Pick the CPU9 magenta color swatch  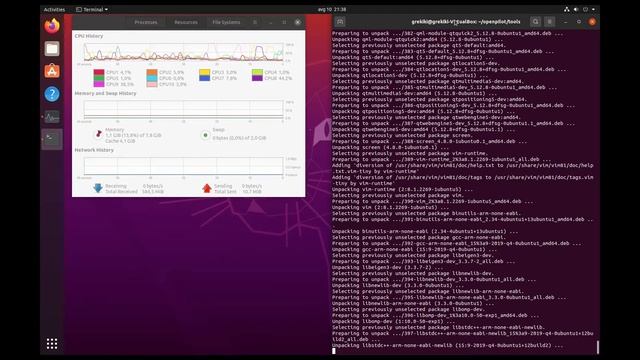(99, 84)
